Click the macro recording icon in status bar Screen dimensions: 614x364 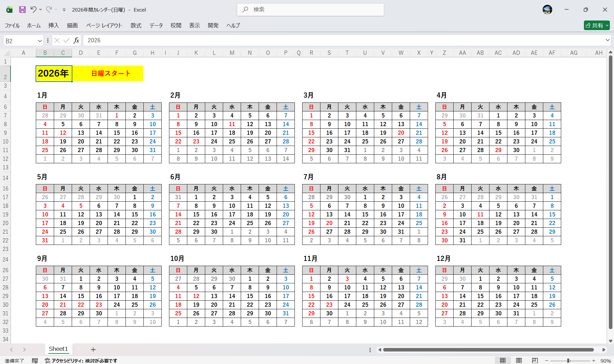coord(35,361)
